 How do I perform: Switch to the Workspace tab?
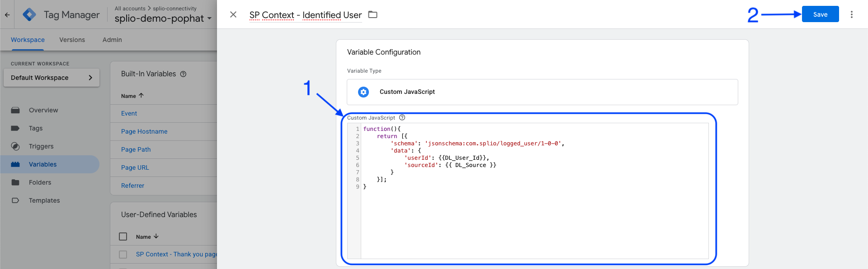[x=28, y=40]
